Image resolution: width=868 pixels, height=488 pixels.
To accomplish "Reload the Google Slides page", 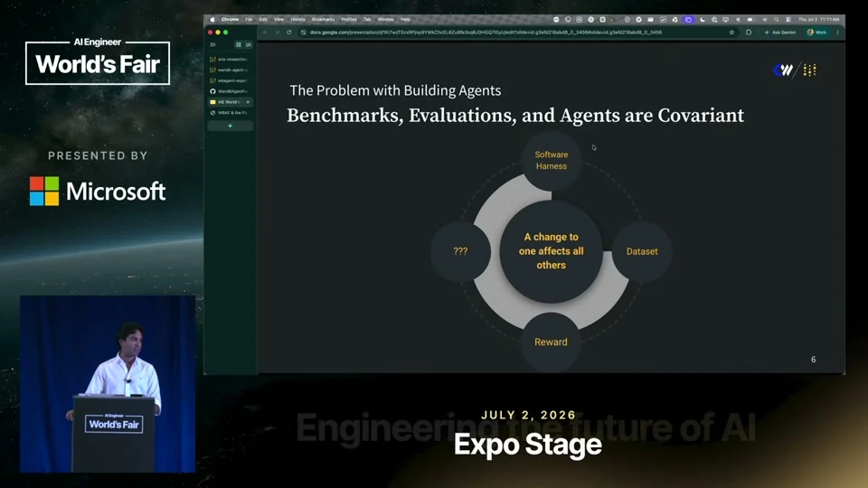I will point(289,33).
